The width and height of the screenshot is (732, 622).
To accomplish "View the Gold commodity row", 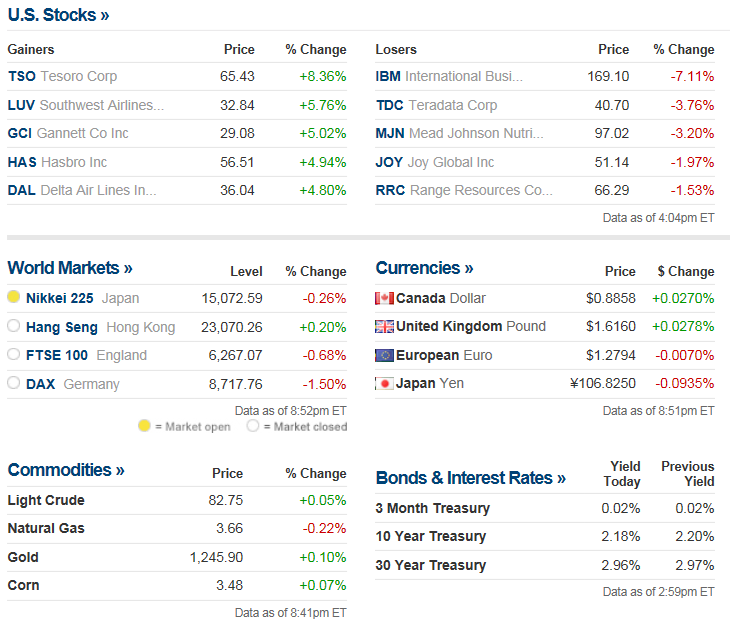I will tap(24, 557).
